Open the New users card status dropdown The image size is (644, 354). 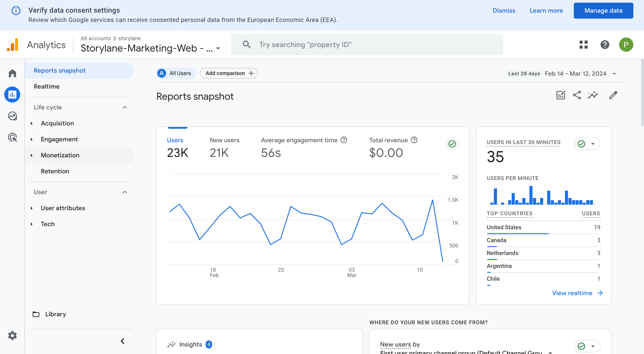pos(587,346)
